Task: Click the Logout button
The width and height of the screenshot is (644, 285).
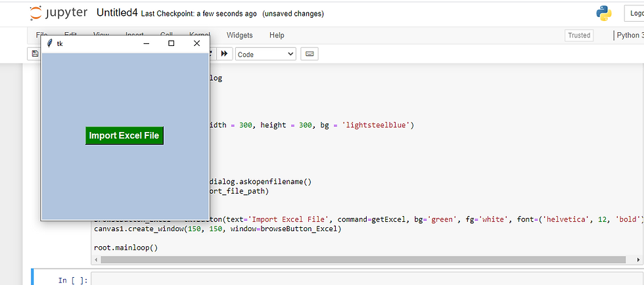Action: pos(634,13)
